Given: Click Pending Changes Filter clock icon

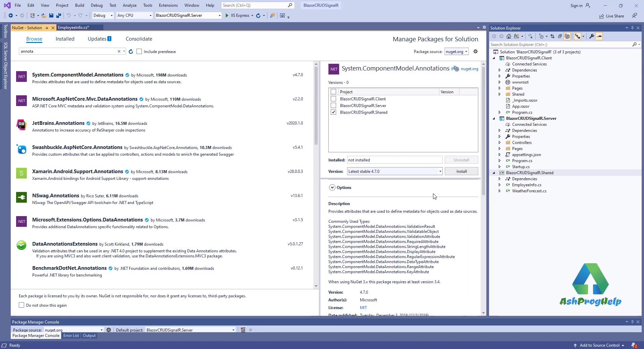Looking at the screenshot, I should [x=541, y=36].
